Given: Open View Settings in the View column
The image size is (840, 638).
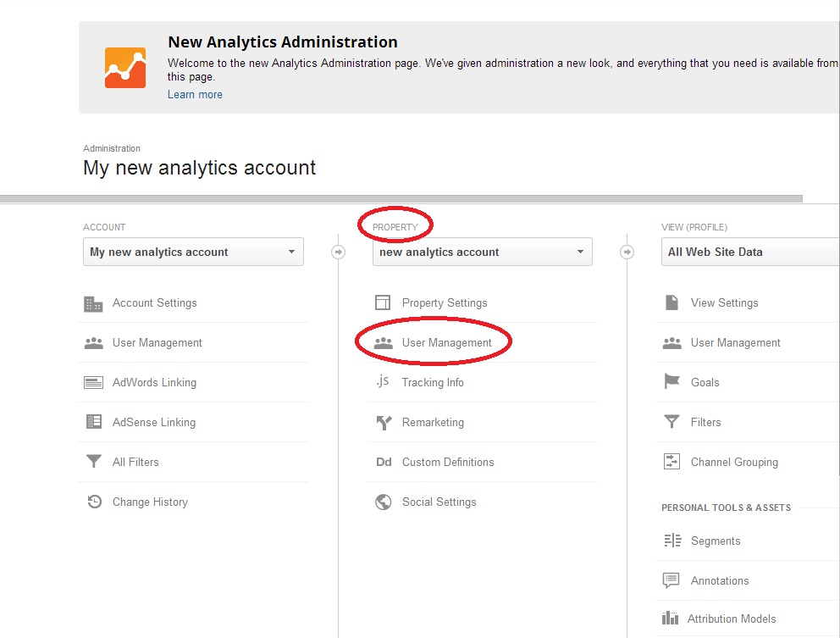Looking at the screenshot, I should click(724, 303).
